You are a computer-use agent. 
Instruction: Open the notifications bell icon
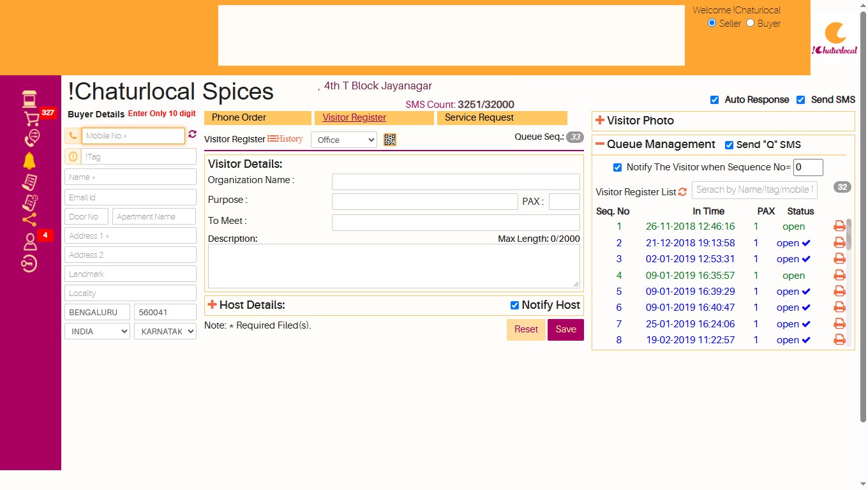tap(29, 161)
